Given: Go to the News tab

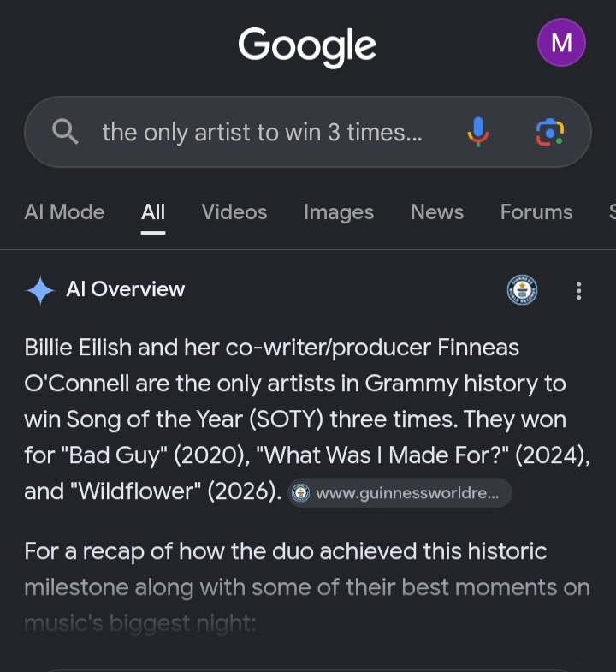Looking at the screenshot, I should click(437, 211).
